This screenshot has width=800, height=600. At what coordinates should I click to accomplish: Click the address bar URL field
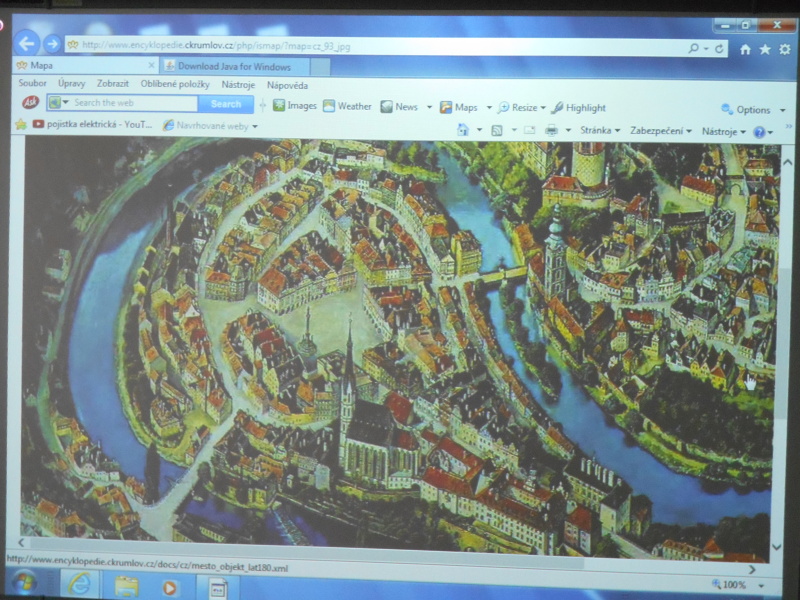[x=377, y=46]
